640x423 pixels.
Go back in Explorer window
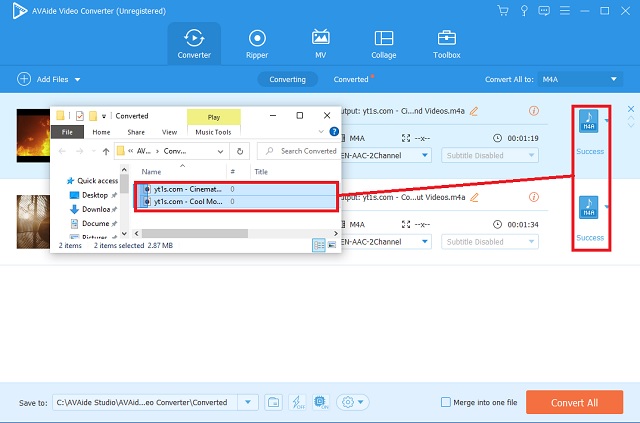[x=62, y=151]
